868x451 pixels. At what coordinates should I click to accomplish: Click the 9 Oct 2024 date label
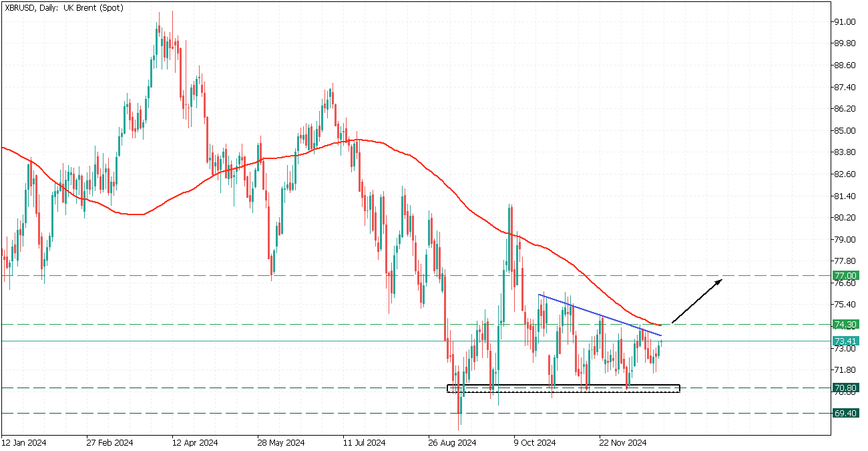pos(535,443)
